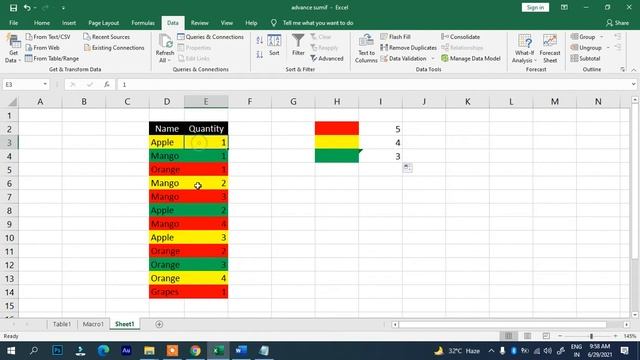
Task: Import data From Web
Action: [x=42, y=48]
